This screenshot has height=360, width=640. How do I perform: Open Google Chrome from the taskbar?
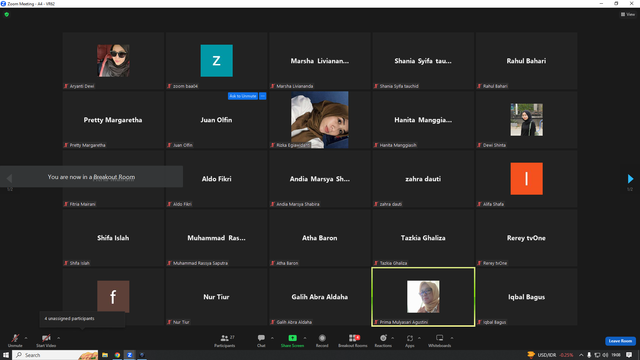(118, 355)
